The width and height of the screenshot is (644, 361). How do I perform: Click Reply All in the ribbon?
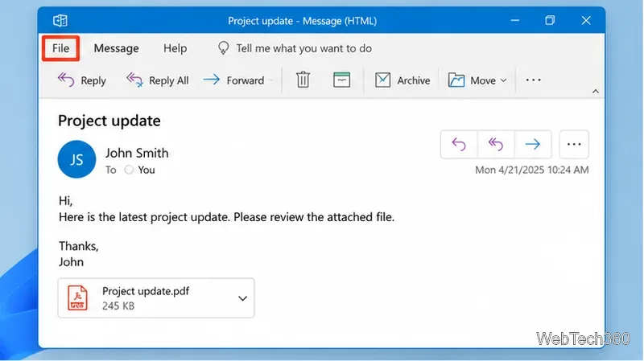click(x=157, y=80)
